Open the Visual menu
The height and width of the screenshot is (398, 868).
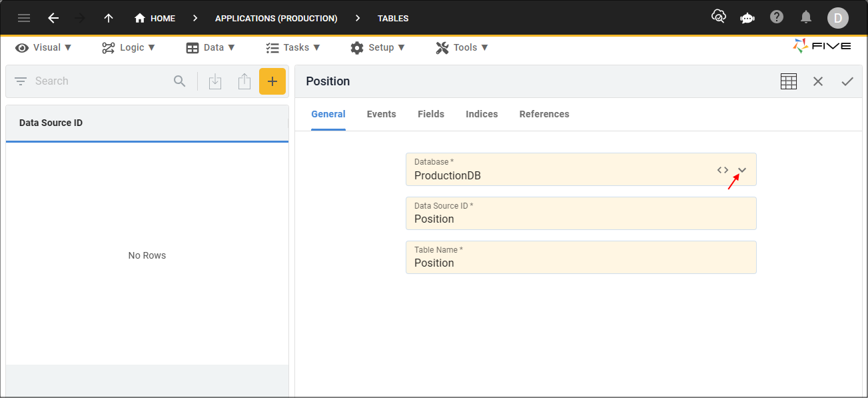point(44,47)
